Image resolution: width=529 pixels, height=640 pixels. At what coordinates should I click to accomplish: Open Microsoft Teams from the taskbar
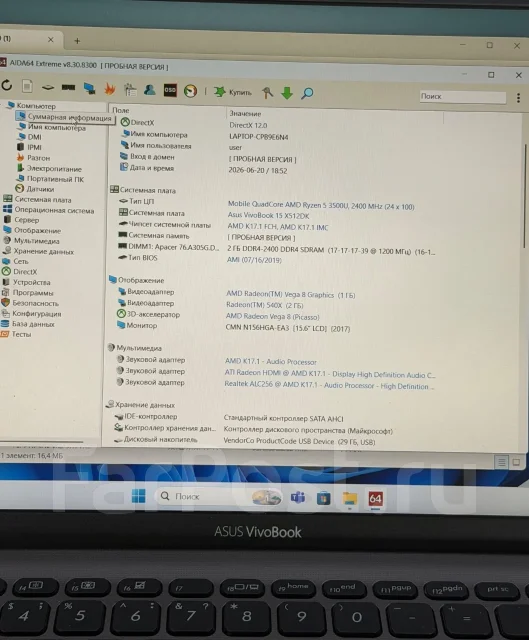[x=298, y=498]
